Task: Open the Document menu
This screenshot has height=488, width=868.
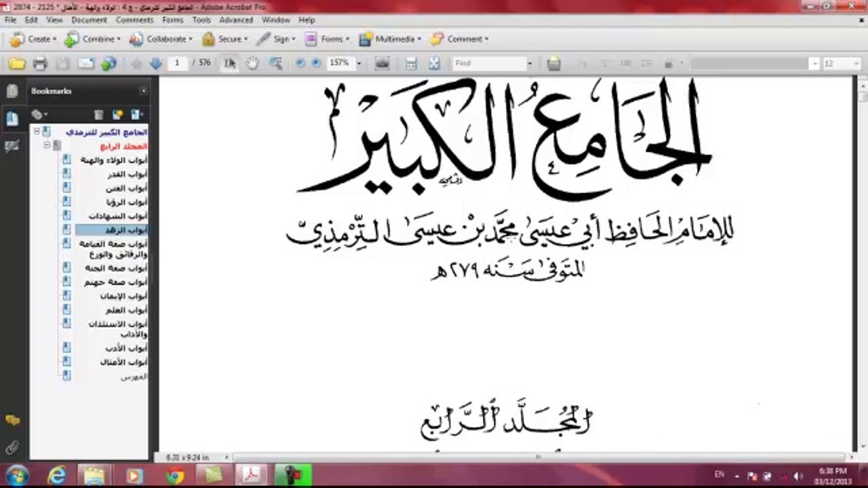Action: pos(90,20)
